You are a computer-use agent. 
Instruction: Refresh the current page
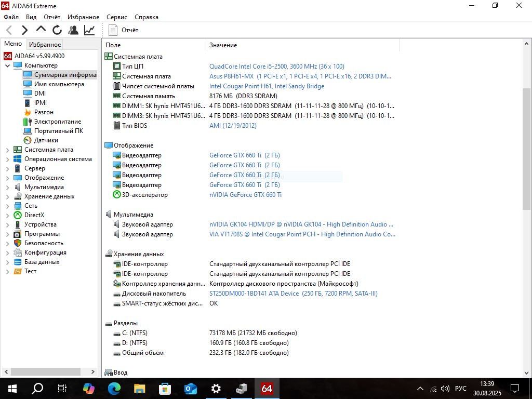57,30
